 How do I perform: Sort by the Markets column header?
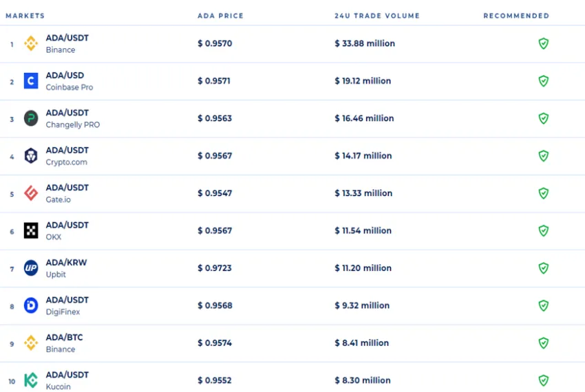point(25,16)
